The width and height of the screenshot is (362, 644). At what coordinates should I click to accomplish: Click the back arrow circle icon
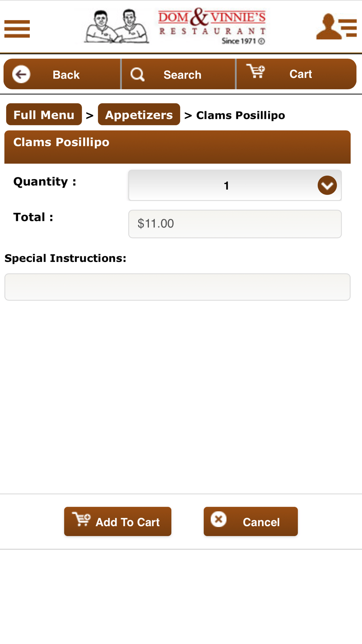pos(21,74)
